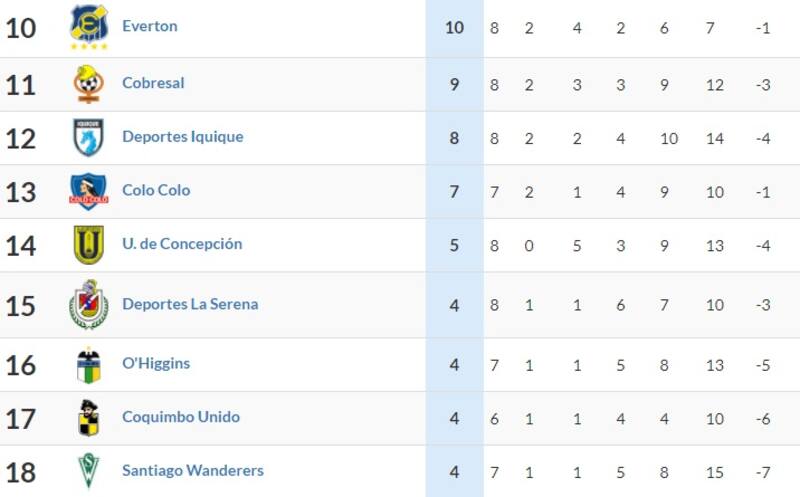Click Santiago Wanderers' goal difference of -7

(x=763, y=473)
